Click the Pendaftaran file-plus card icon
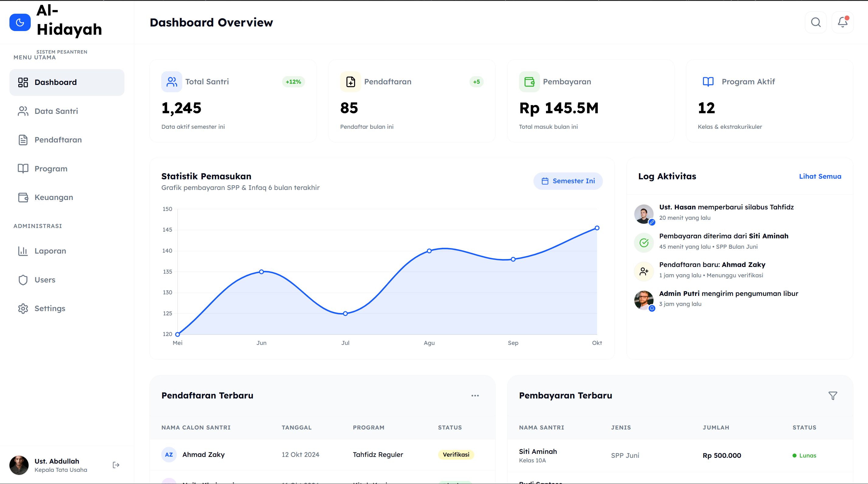868x484 pixels. click(350, 82)
